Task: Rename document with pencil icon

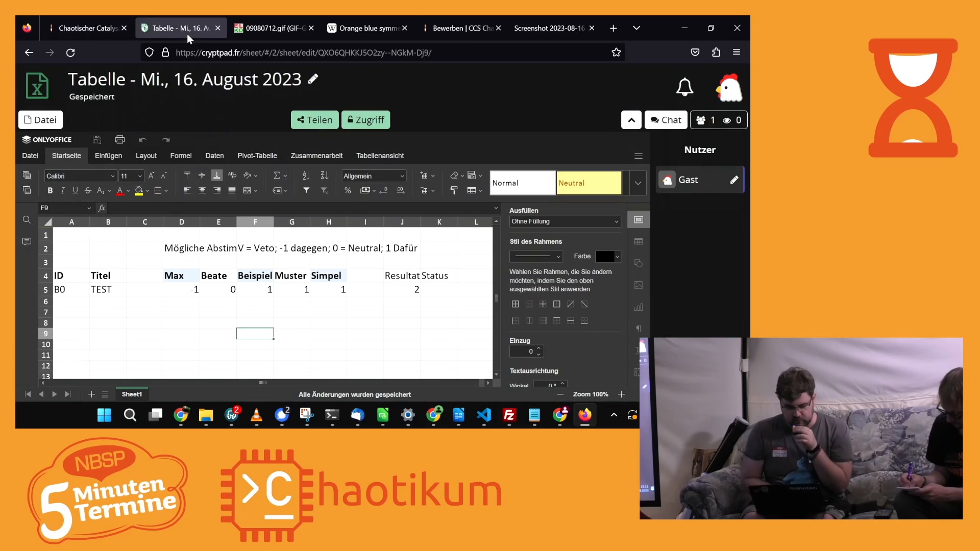Action: (313, 79)
